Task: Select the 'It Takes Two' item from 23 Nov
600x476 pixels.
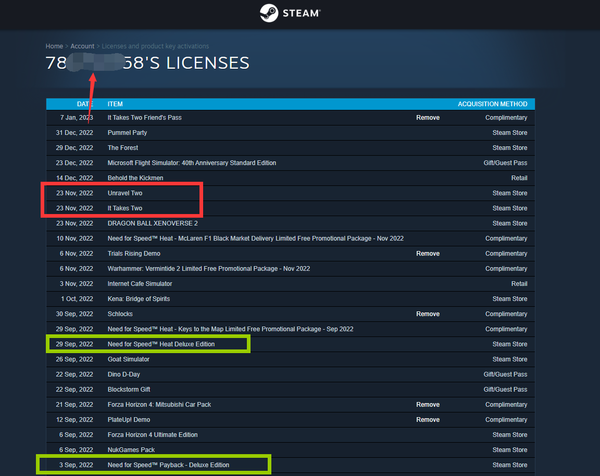Action: coord(125,208)
